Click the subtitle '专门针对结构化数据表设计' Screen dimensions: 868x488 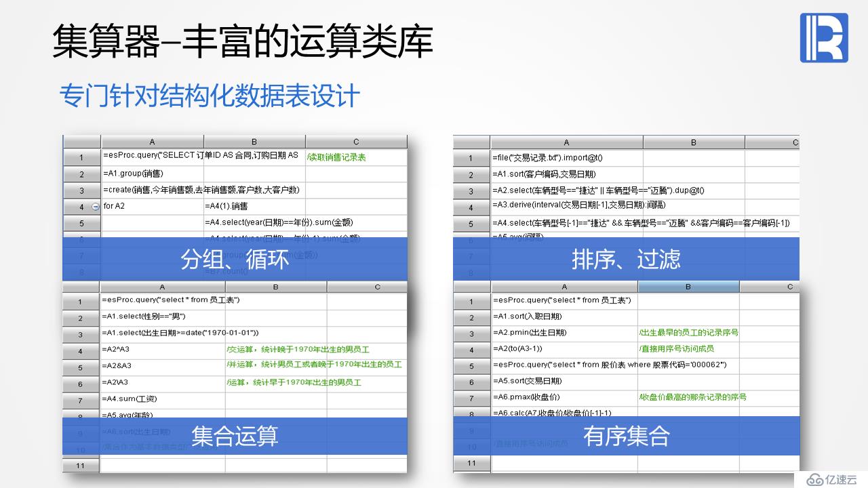click(210, 96)
